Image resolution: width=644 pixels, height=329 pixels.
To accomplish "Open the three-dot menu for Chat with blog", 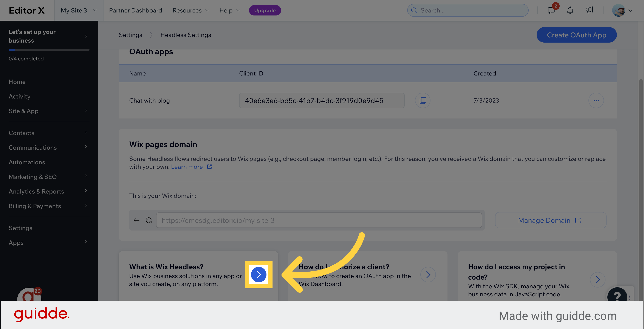I will pos(596,100).
